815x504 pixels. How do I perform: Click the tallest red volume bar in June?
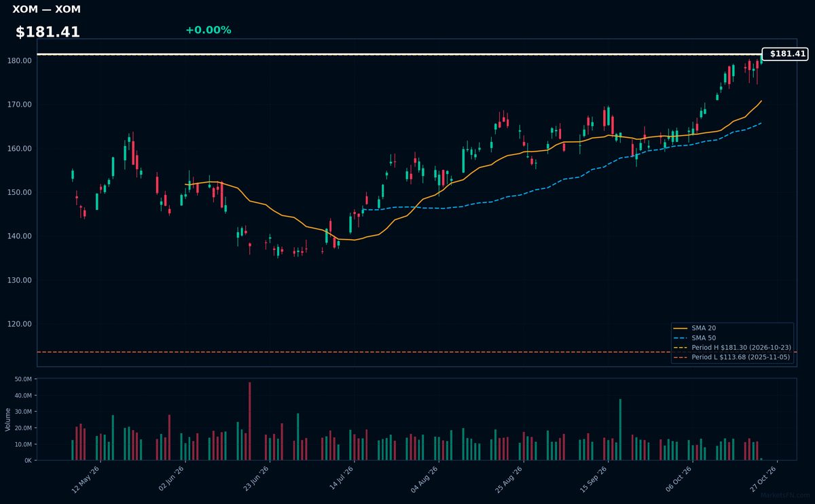coord(249,421)
